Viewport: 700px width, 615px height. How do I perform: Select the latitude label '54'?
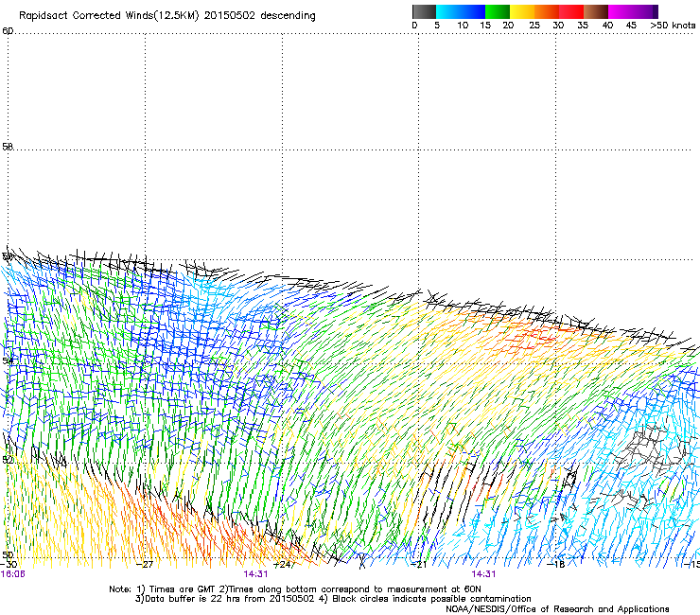(8, 360)
